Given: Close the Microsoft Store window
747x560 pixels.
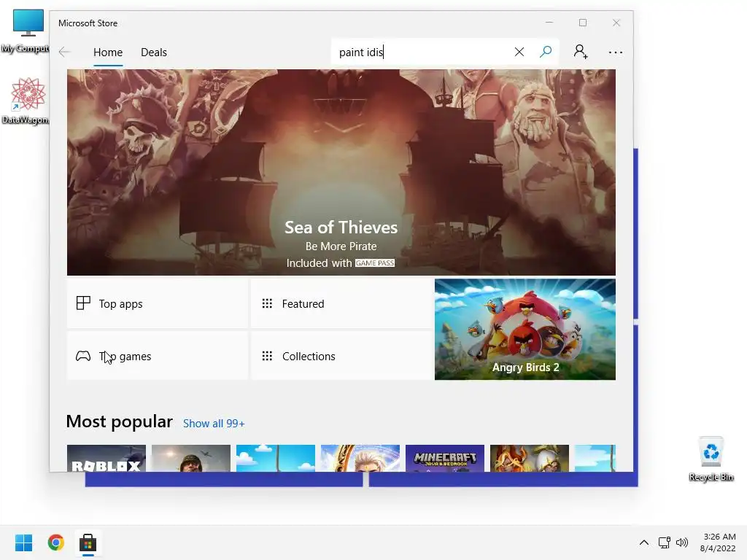Looking at the screenshot, I should point(616,23).
